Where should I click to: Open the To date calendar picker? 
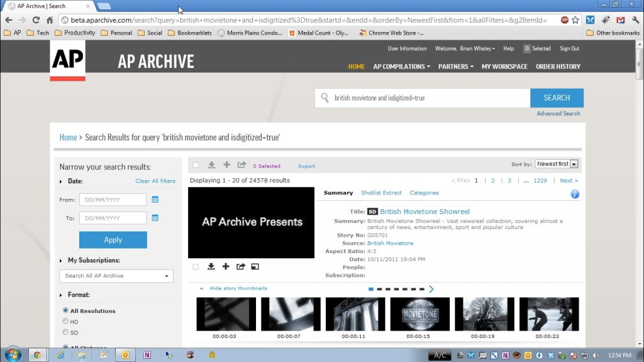[155, 218]
